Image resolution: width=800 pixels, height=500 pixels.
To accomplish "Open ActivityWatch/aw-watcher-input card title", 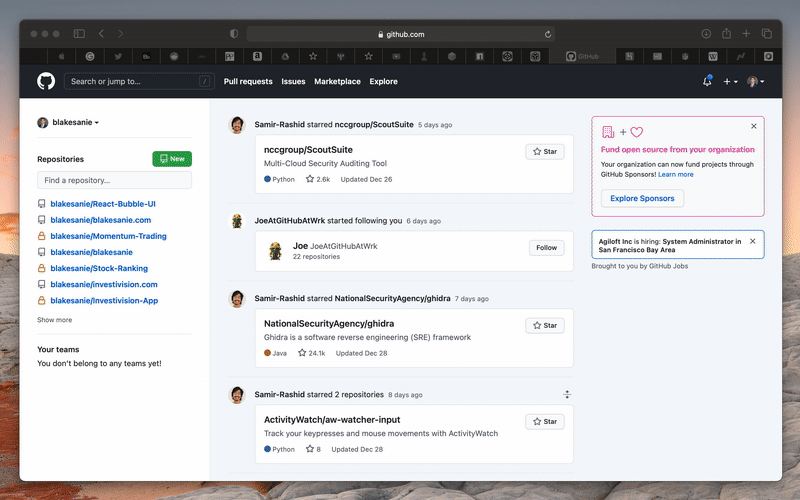I will click(x=332, y=419).
